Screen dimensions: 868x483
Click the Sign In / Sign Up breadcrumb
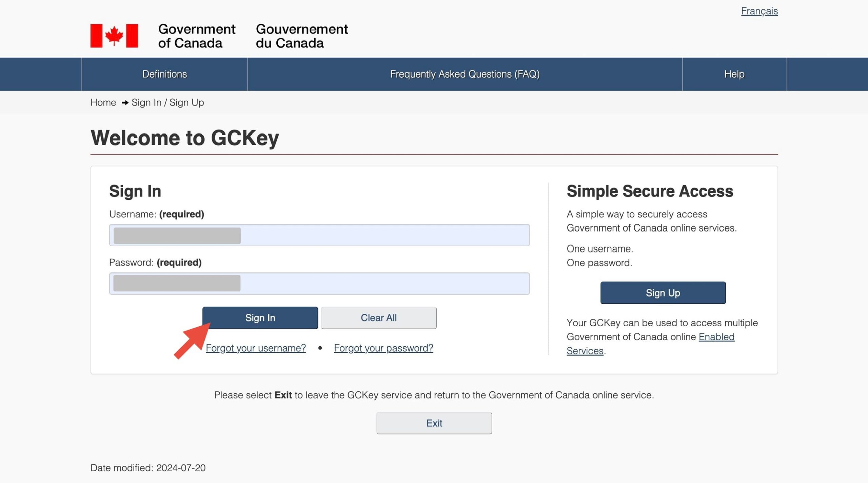(x=167, y=102)
